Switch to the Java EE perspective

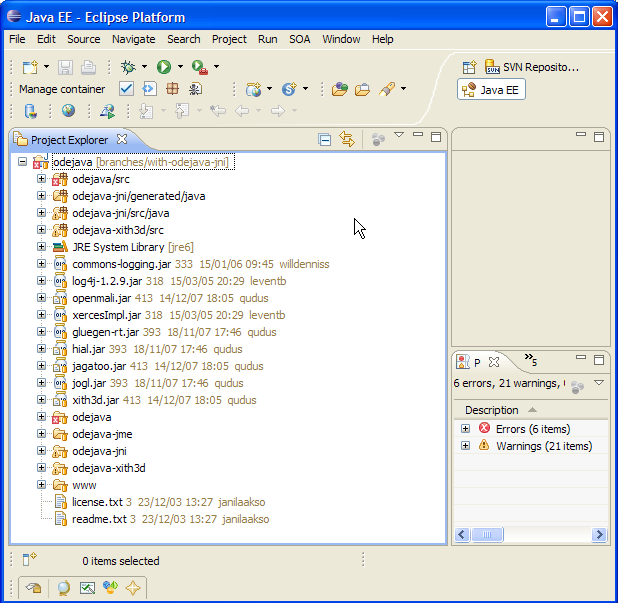click(491, 90)
